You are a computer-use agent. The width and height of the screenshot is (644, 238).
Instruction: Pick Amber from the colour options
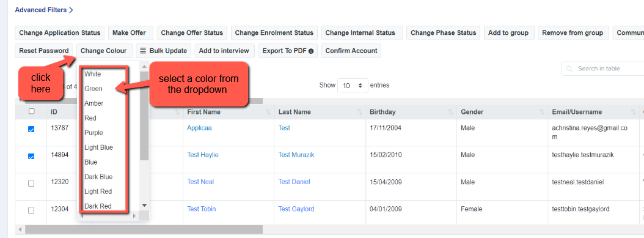tap(93, 103)
